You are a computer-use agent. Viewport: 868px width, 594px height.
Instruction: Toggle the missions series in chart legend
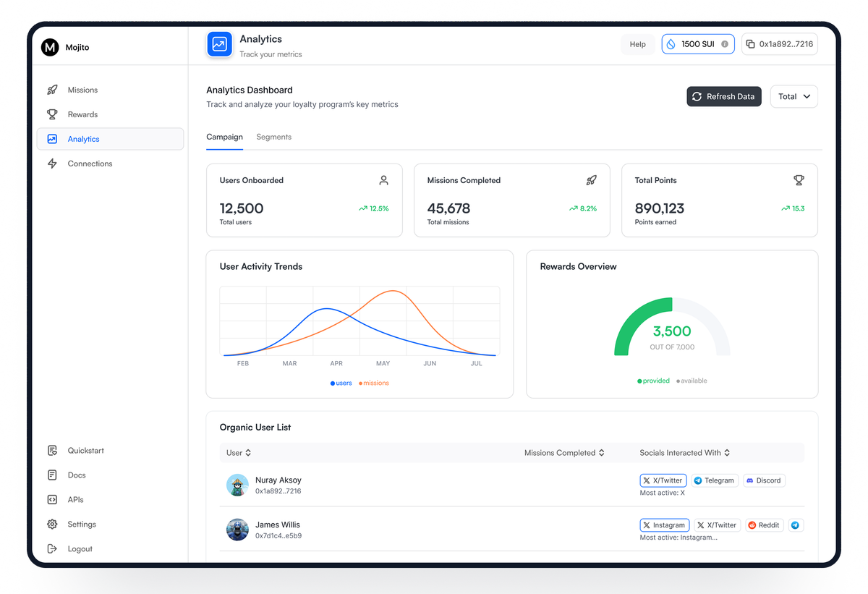click(374, 383)
